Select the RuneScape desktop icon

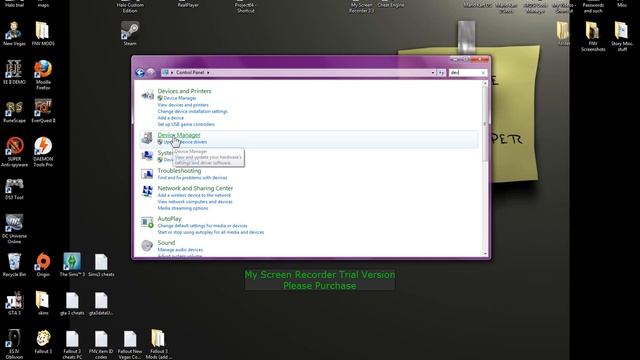tap(14, 111)
